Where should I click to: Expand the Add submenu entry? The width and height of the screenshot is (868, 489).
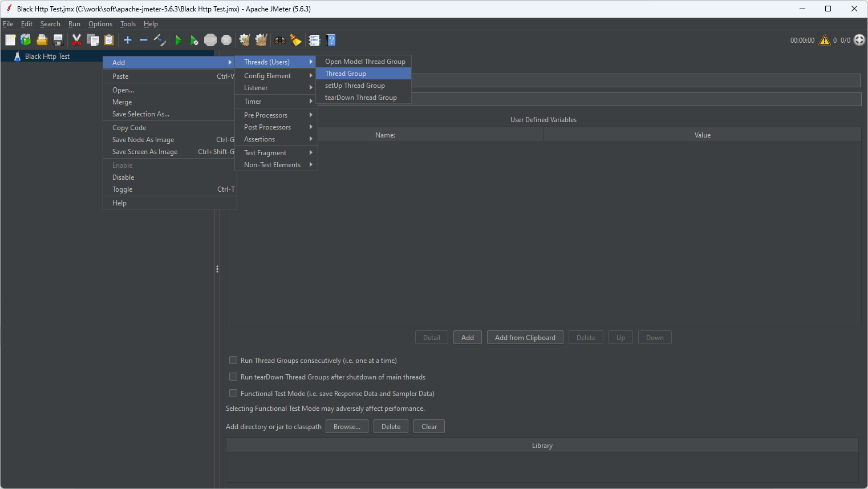click(x=170, y=62)
